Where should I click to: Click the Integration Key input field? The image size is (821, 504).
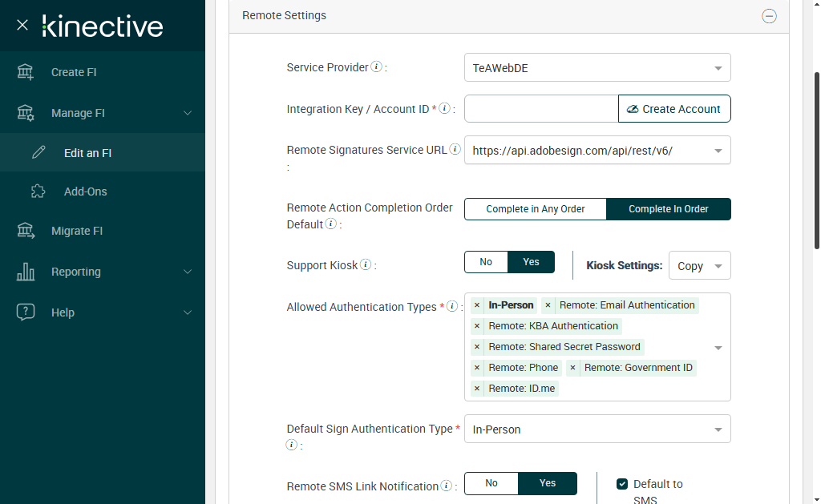click(541, 109)
